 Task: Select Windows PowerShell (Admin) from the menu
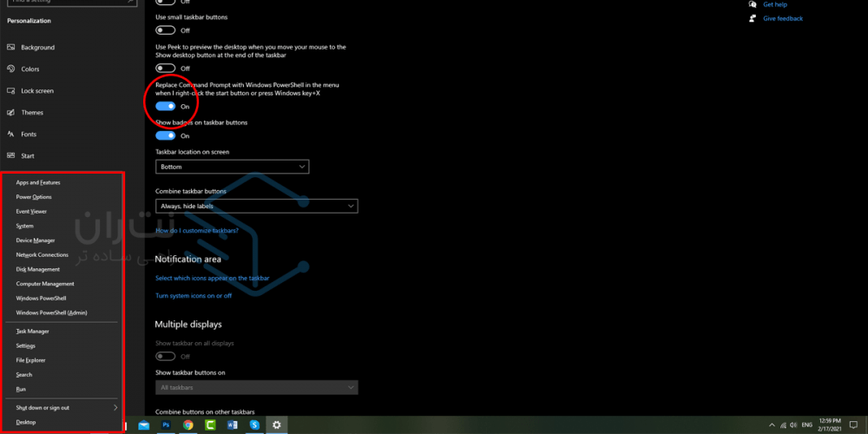pos(51,312)
